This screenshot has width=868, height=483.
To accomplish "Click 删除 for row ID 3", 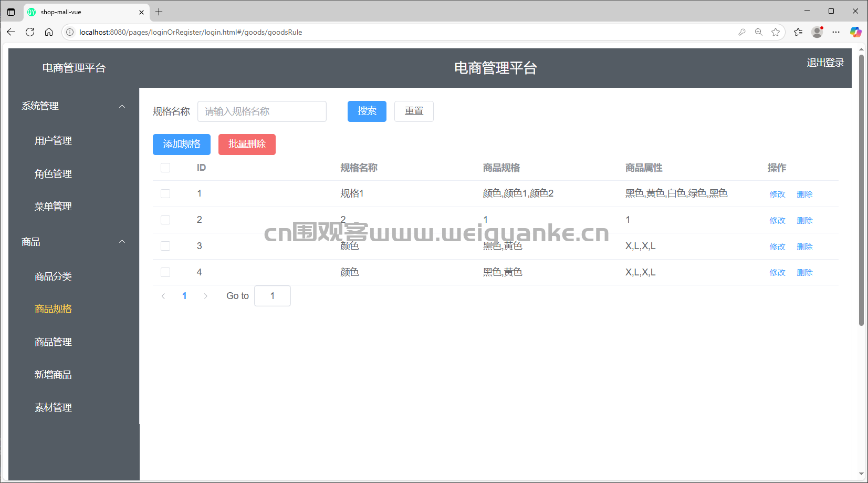I will pyautogui.click(x=804, y=246).
